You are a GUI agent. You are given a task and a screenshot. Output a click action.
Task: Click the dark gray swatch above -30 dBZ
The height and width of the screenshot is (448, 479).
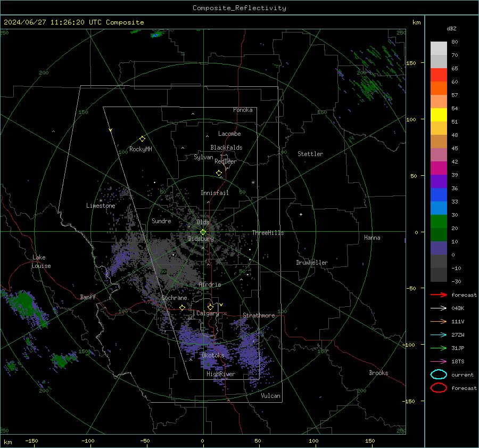coord(439,275)
